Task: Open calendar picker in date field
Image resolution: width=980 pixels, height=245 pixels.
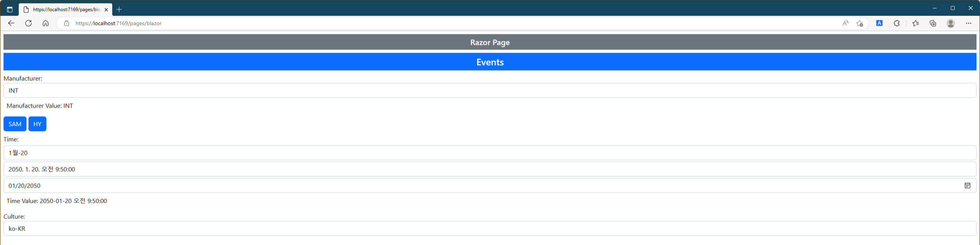Action: [x=968, y=186]
